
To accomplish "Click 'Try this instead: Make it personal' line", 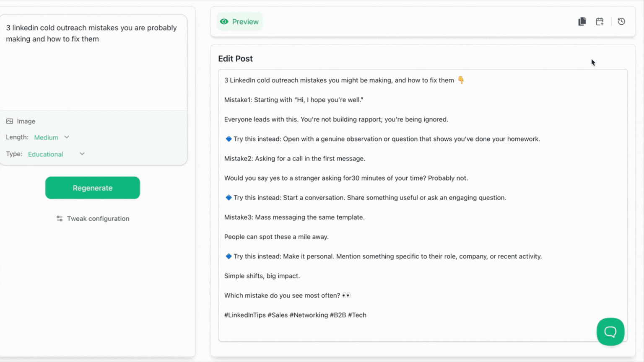I will pyautogui.click(x=383, y=256).
